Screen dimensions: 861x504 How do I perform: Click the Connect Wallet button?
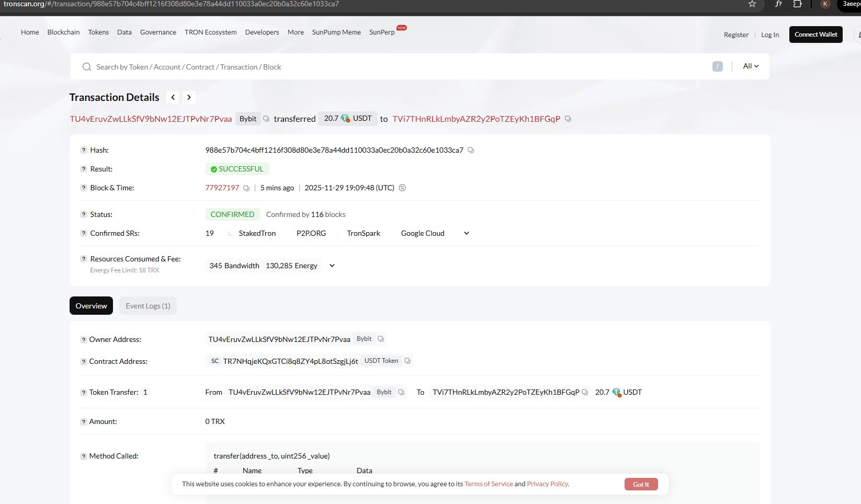pos(815,35)
